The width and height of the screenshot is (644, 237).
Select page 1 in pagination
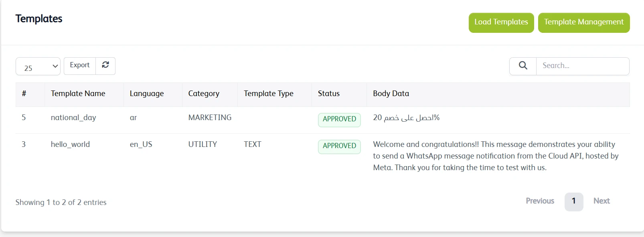(x=573, y=201)
